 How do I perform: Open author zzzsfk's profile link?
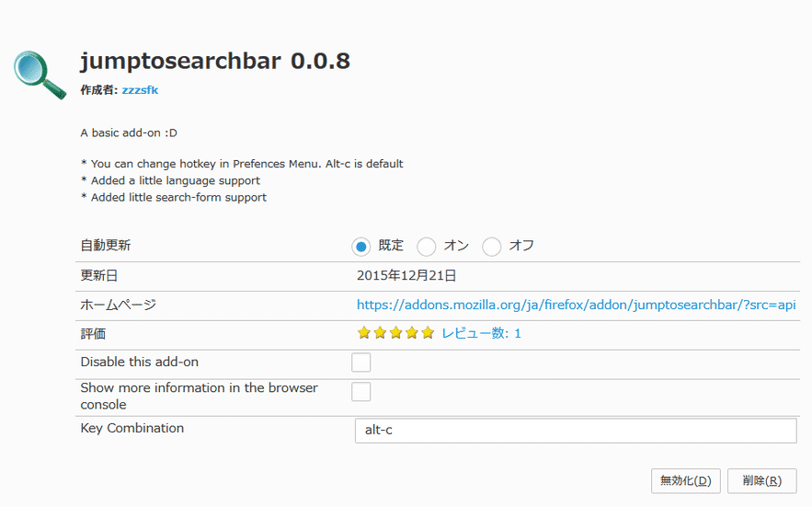[140, 90]
